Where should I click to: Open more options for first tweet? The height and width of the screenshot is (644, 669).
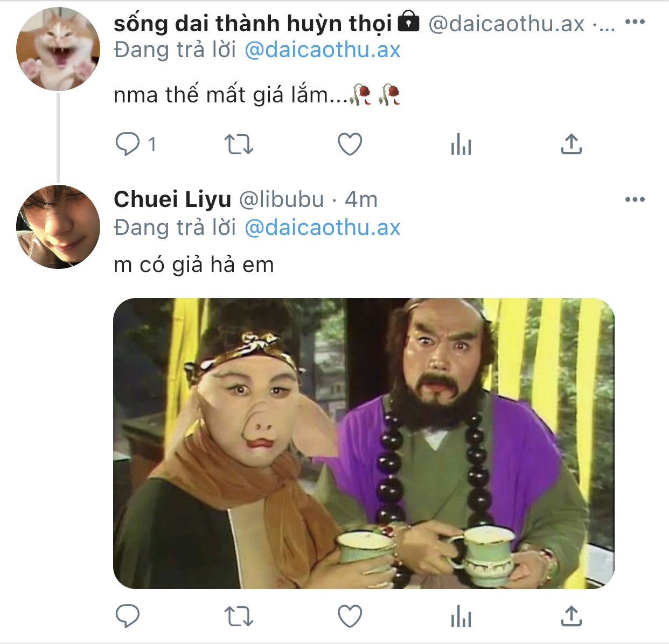click(x=635, y=22)
